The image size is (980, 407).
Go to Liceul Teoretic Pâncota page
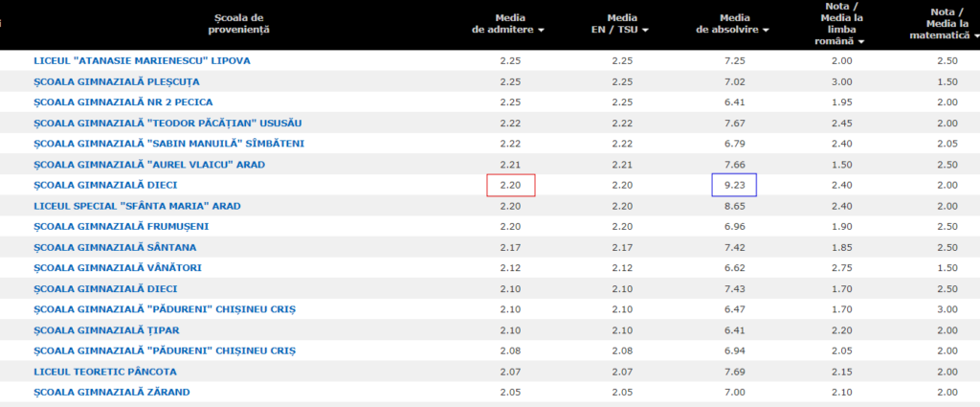(x=110, y=372)
